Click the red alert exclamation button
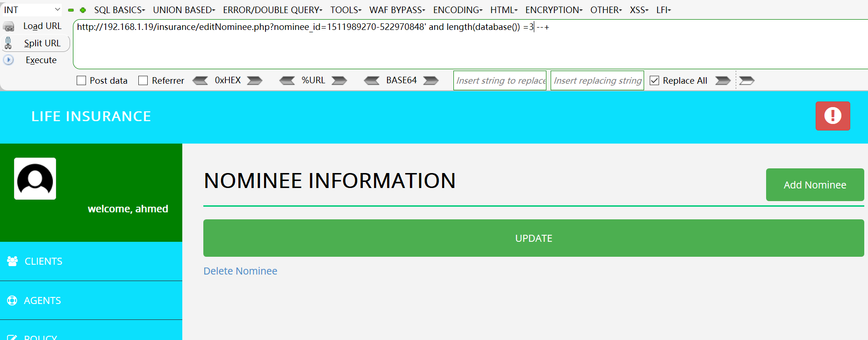Viewport: 868px width, 340px height. pyautogui.click(x=833, y=116)
